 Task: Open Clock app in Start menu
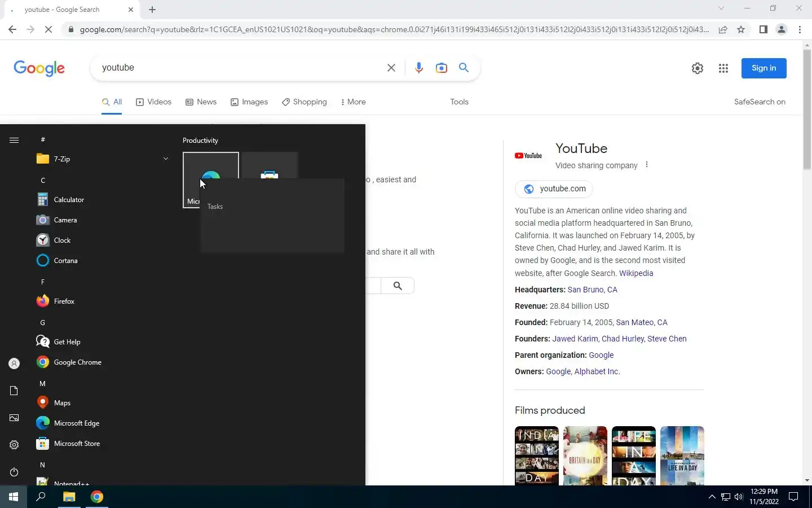pos(101,240)
